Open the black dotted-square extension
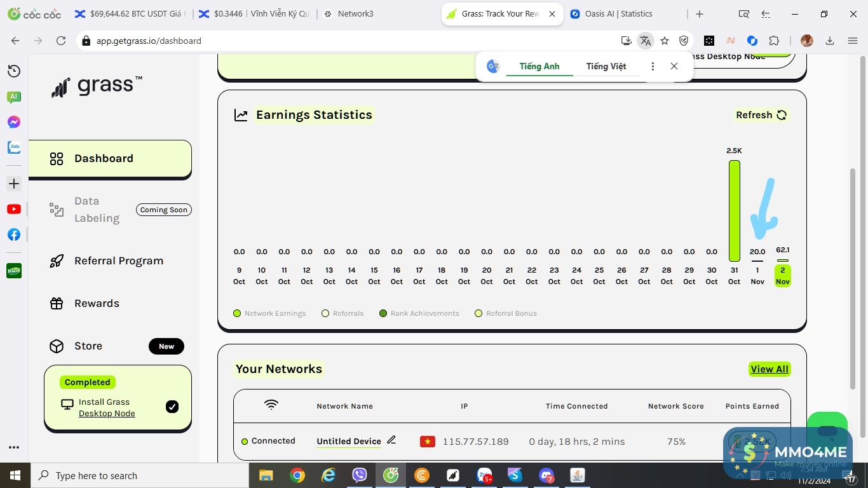 (709, 41)
